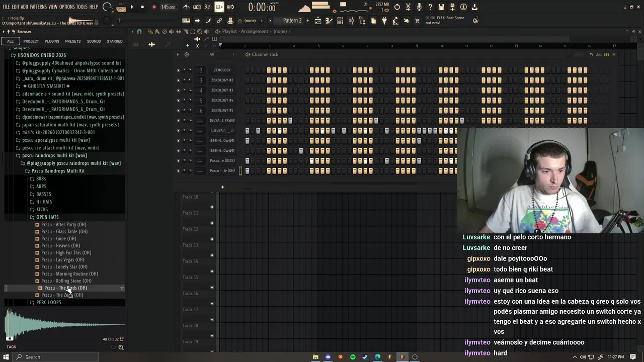The height and width of the screenshot is (362, 644).
Task: Select the zoom magnifier tool in Playlist
Action: click(x=199, y=32)
